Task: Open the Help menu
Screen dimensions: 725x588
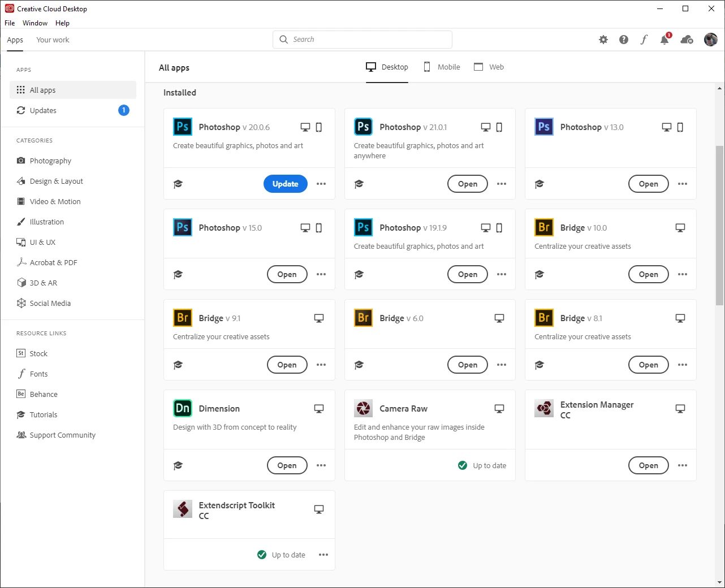Action: 62,23
